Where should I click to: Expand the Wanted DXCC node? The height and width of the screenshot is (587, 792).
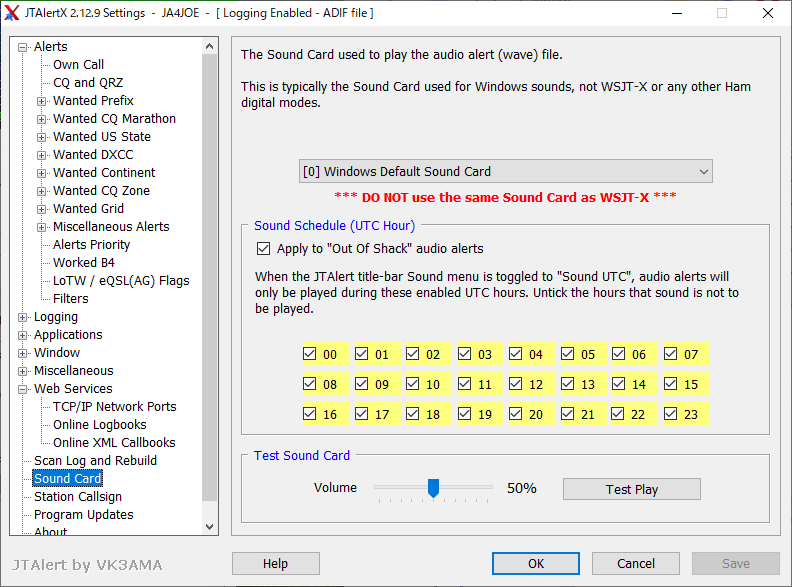(41, 155)
